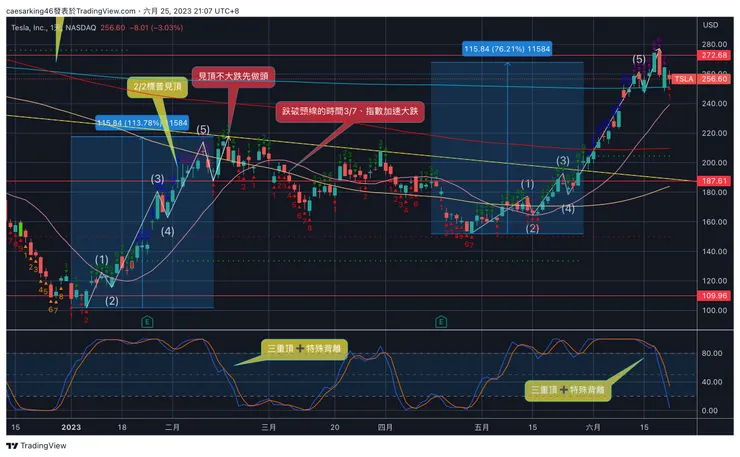Click the 160.00 price axis value

click(714, 221)
